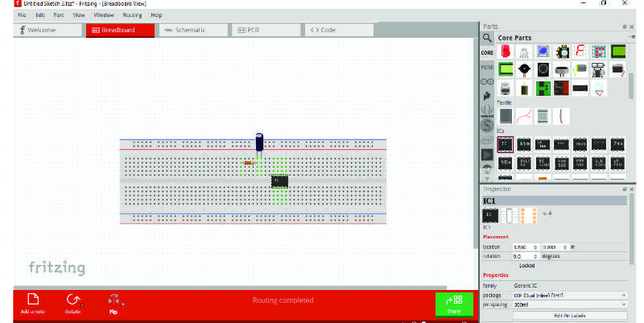Image resolution: width=644 pixels, height=323 pixels.
Task: Switch to the Code tab
Action: pyautogui.click(x=339, y=30)
